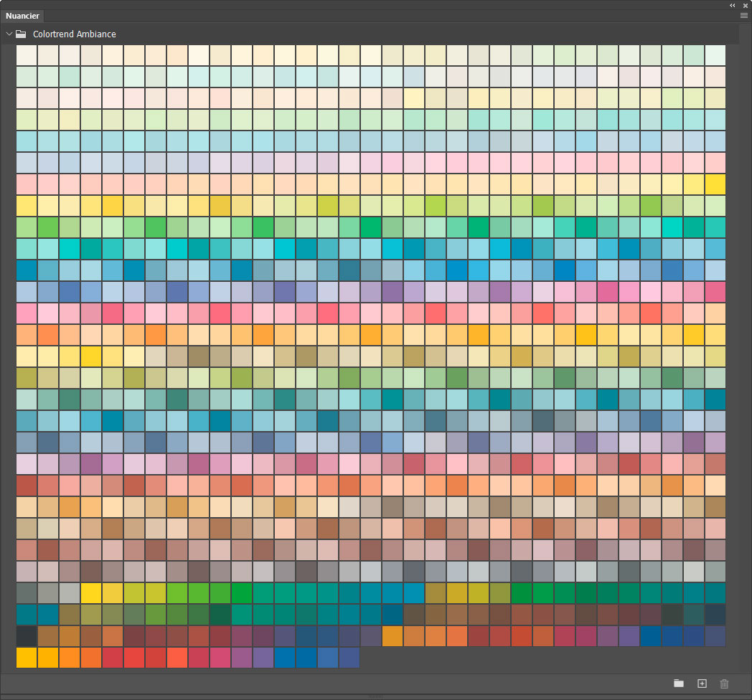The height and width of the screenshot is (700, 752).
Task: Pick the slate blue swatch ending the second-to-last row
Action: [715, 636]
